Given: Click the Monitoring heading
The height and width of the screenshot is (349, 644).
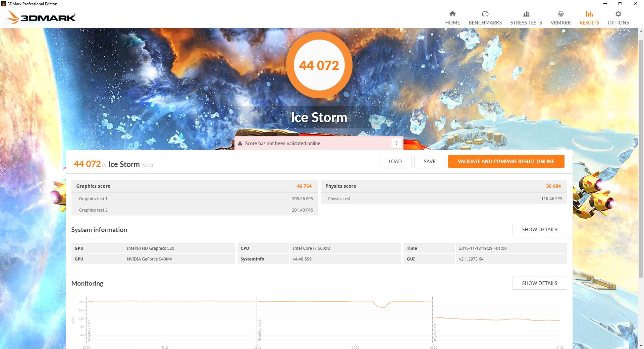Looking at the screenshot, I should pos(87,284).
